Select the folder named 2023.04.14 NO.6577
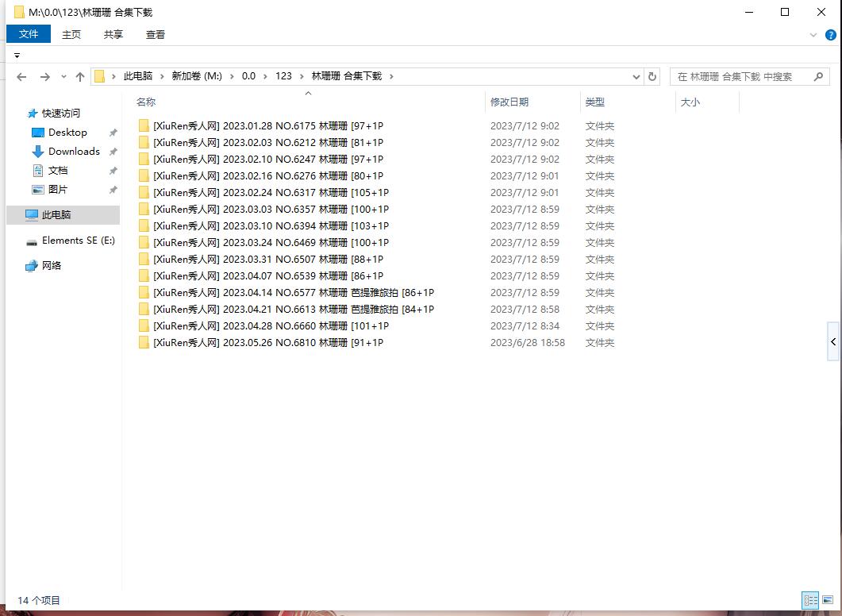Image resolution: width=842 pixels, height=616 pixels. (294, 292)
